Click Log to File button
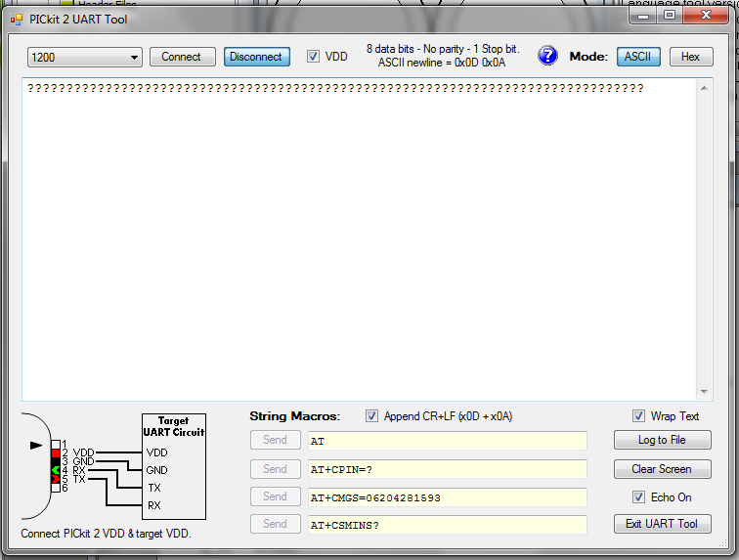This screenshot has height=560, width=739. tap(662, 440)
